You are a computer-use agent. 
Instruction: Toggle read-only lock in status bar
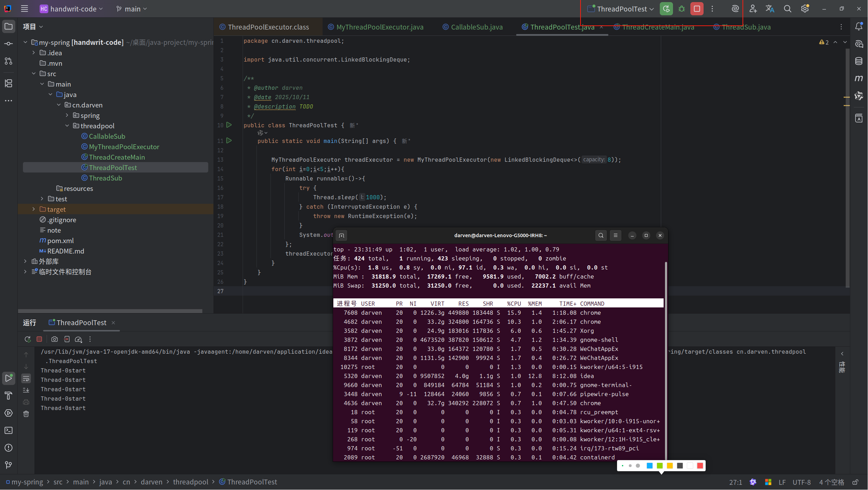tap(855, 482)
